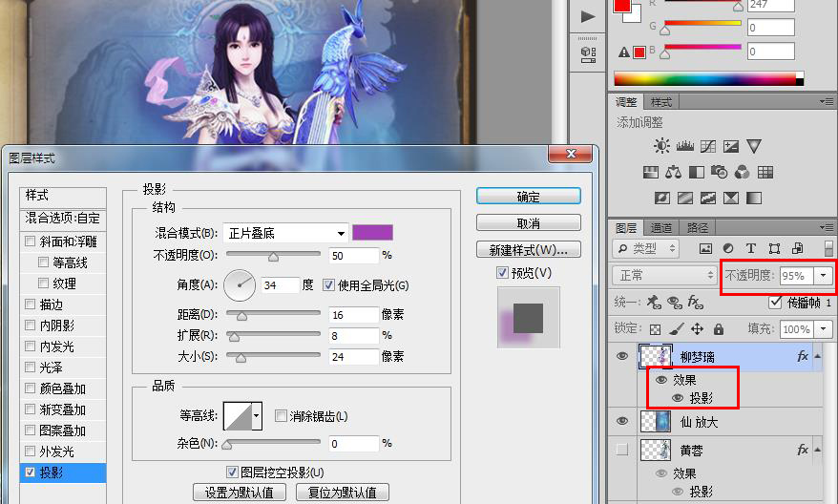Click the unify layer position icon
Viewport: 838px width, 504px height.
click(654, 303)
